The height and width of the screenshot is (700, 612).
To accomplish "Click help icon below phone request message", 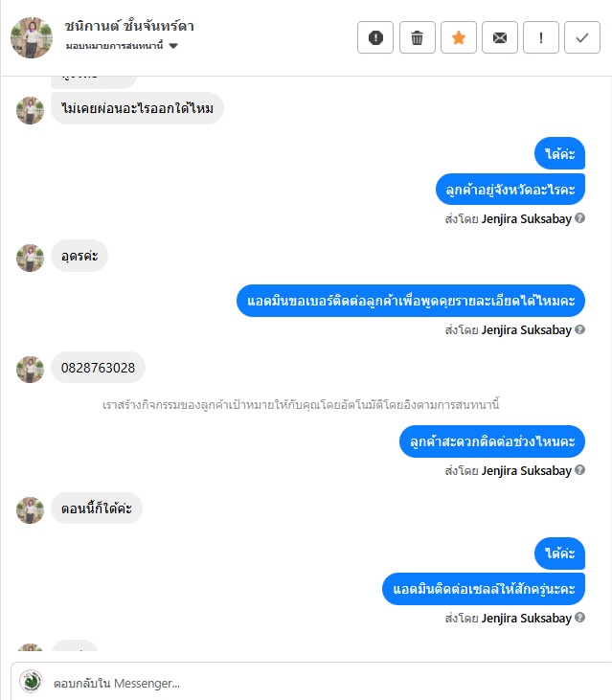I will point(579,329).
